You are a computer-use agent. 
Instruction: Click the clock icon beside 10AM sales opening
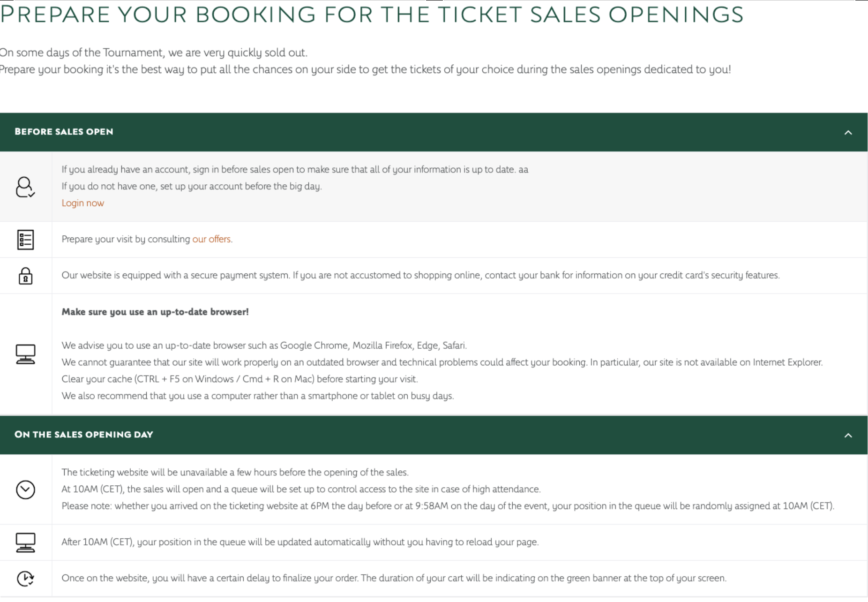(x=25, y=489)
